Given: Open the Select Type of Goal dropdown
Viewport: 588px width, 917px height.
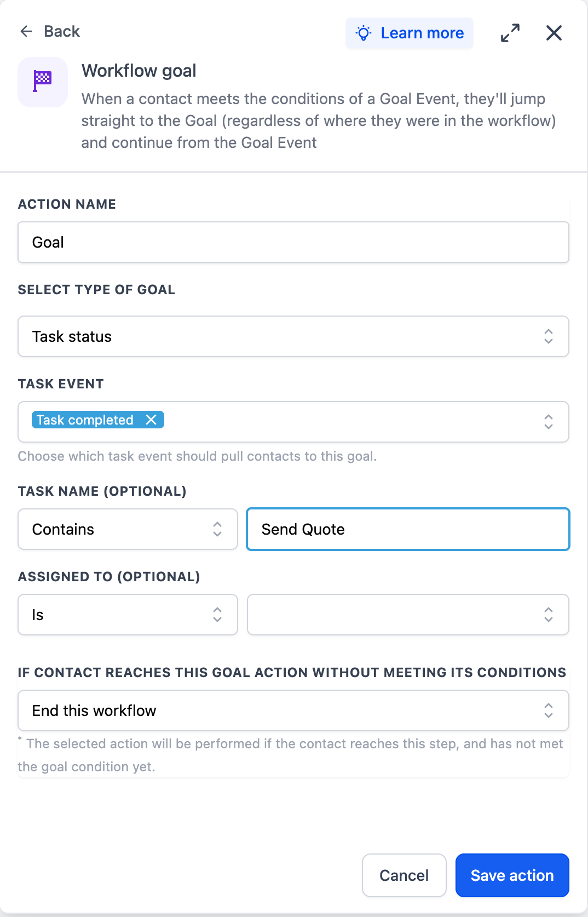Looking at the screenshot, I should click(x=293, y=336).
